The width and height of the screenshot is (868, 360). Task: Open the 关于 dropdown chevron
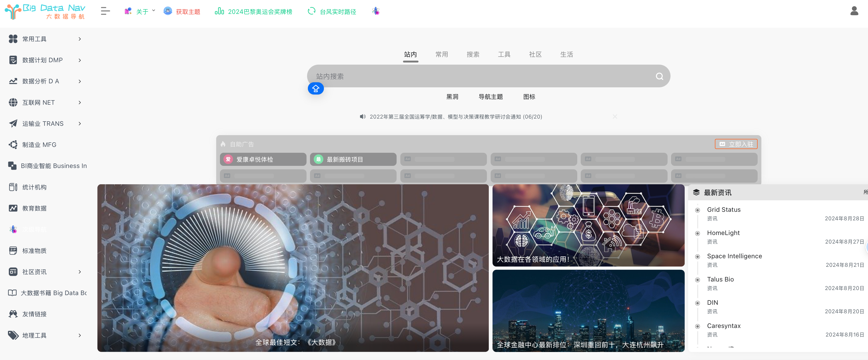coord(154,10)
